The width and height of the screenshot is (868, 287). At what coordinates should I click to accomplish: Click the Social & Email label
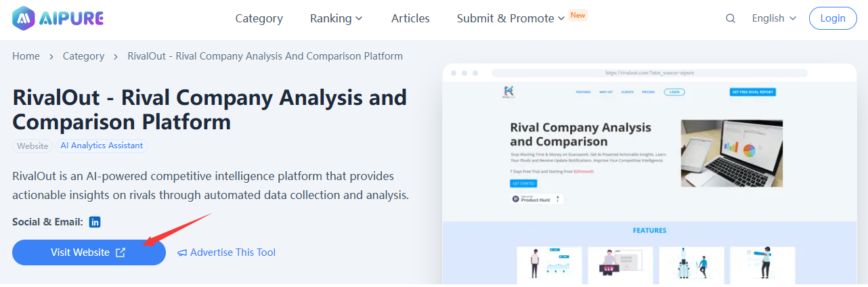coord(47,222)
